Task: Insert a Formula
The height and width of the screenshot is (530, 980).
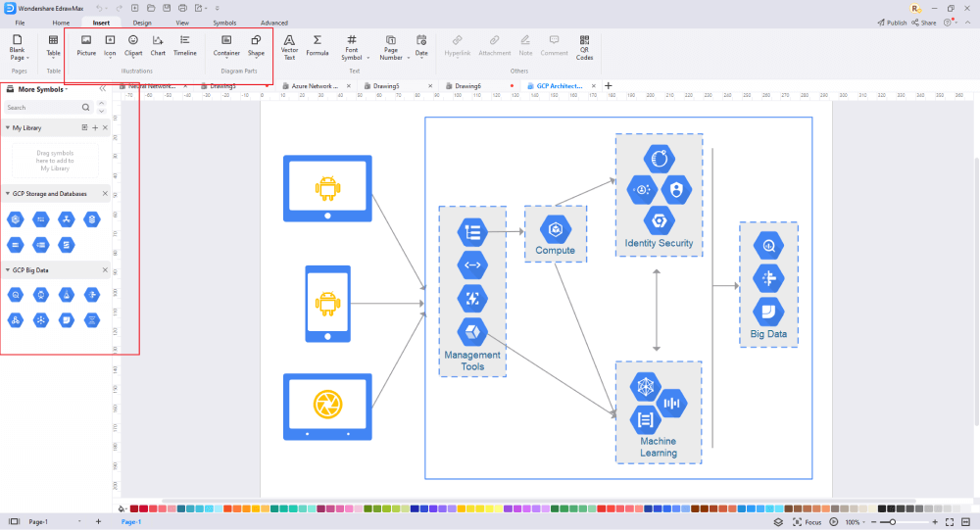Action: click(x=318, y=46)
